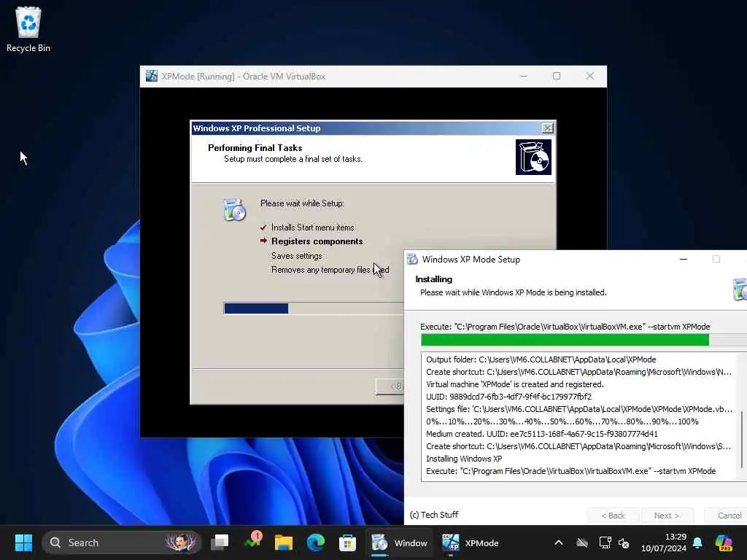This screenshot has height=560, width=747.
Task: Click the Back button in XP Mode Setup
Action: 613,516
